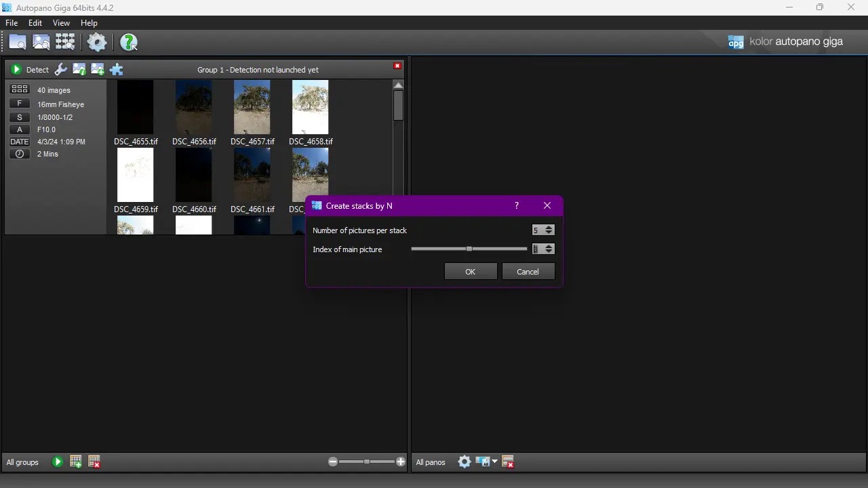Image resolution: width=868 pixels, height=488 pixels.
Task: Increase index of main picture
Action: click(x=549, y=247)
